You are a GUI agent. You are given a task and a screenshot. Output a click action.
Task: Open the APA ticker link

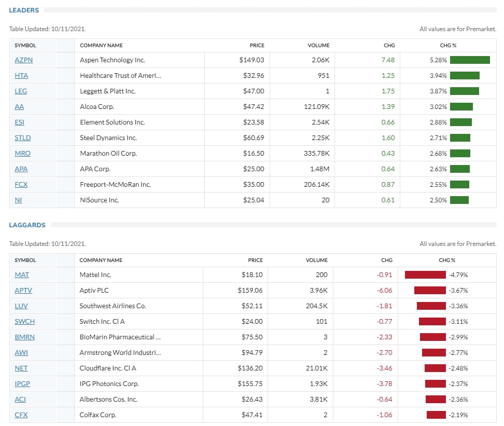click(21, 169)
